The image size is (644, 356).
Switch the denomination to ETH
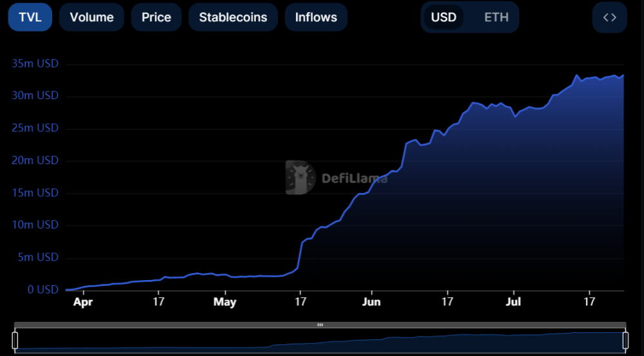[496, 17]
